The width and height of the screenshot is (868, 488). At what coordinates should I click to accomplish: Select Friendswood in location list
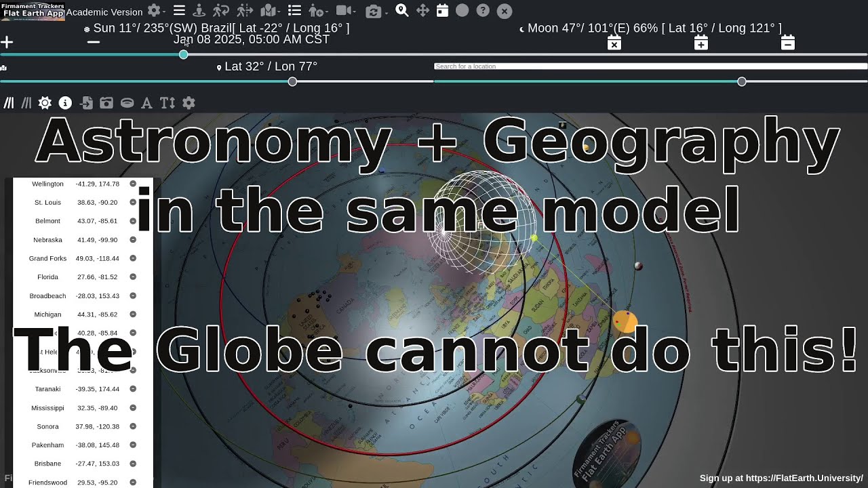point(47,483)
